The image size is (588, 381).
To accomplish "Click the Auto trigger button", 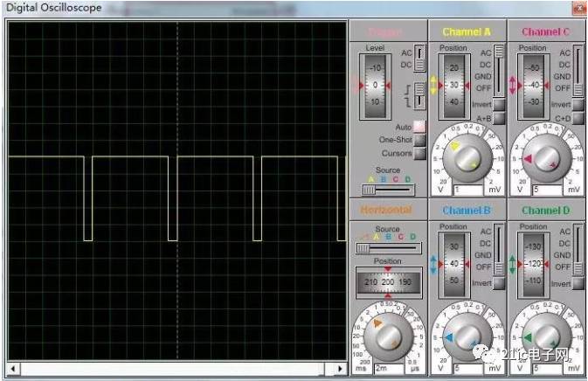I will (x=420, y=127).
